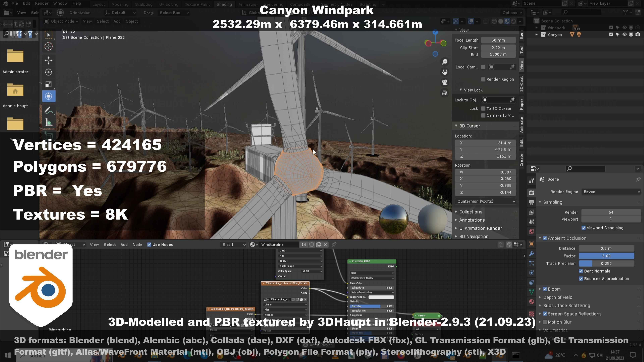Select the Measure tool
644x362 pixels.
click(x=48, y=122)
